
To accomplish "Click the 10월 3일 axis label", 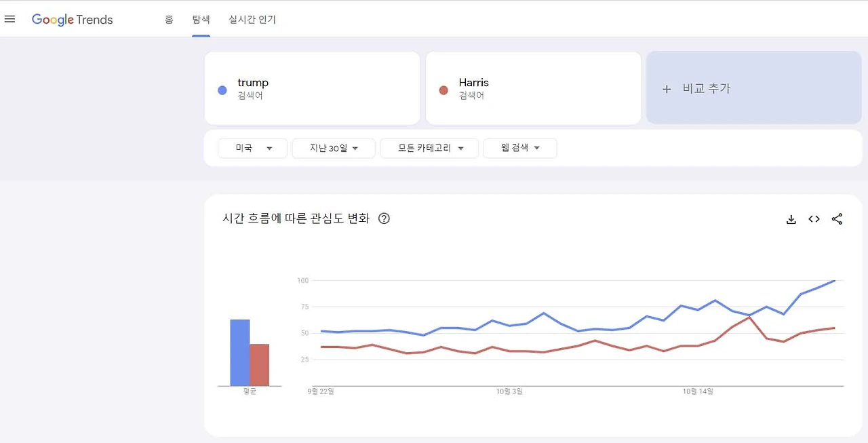I will pyautogui.click(x=509, y=391).
